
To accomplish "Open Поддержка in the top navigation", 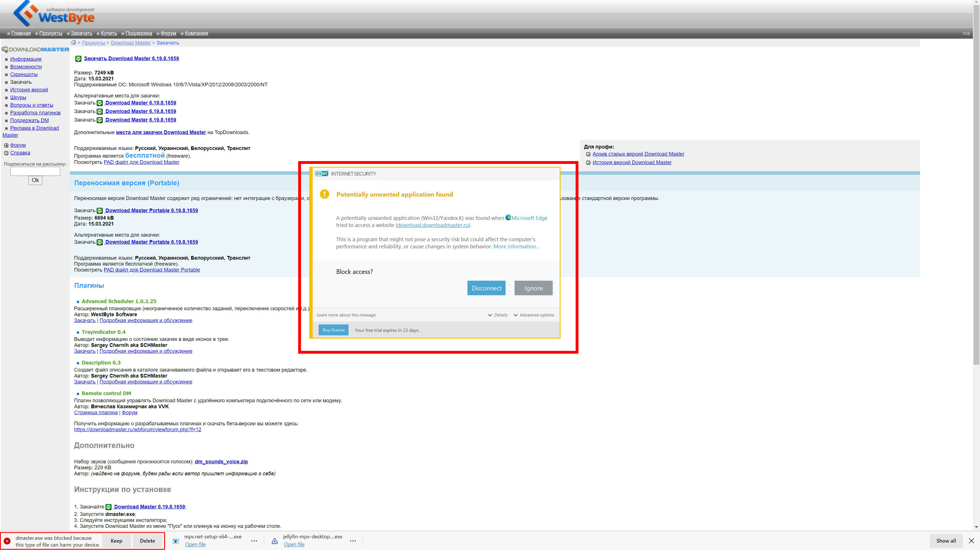I will 139,33.
